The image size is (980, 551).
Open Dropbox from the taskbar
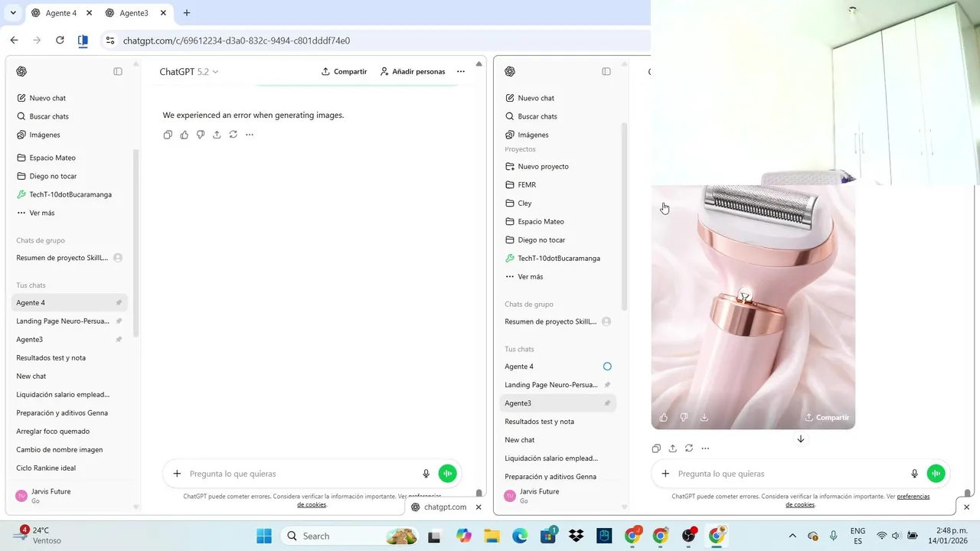coord(577,536)
